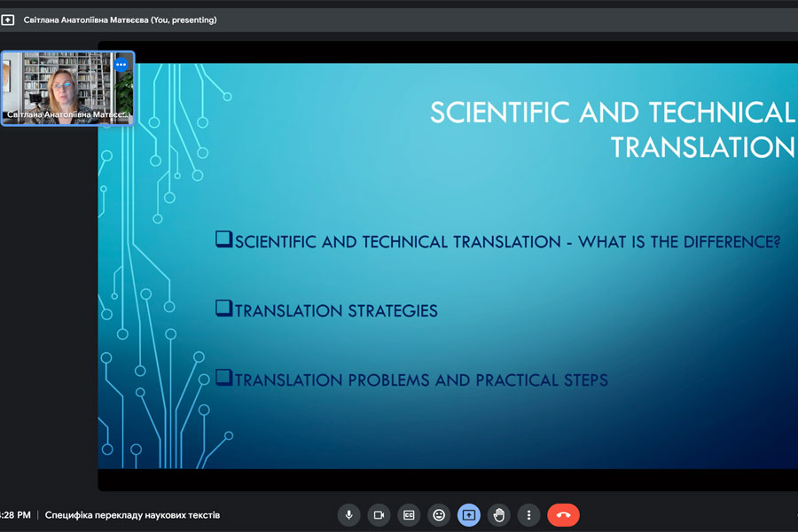Mute the microphone in the call bar

pyautogui.click(x=348, y=514)
